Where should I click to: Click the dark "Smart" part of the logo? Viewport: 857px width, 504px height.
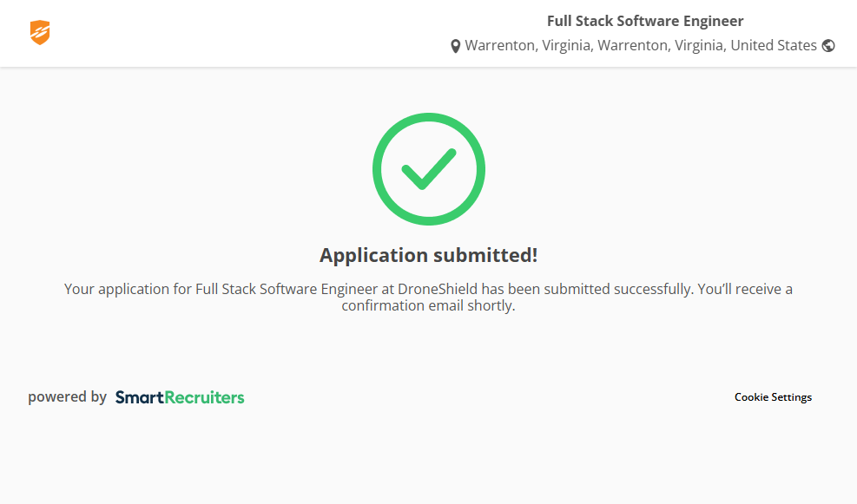coord(139,397)
